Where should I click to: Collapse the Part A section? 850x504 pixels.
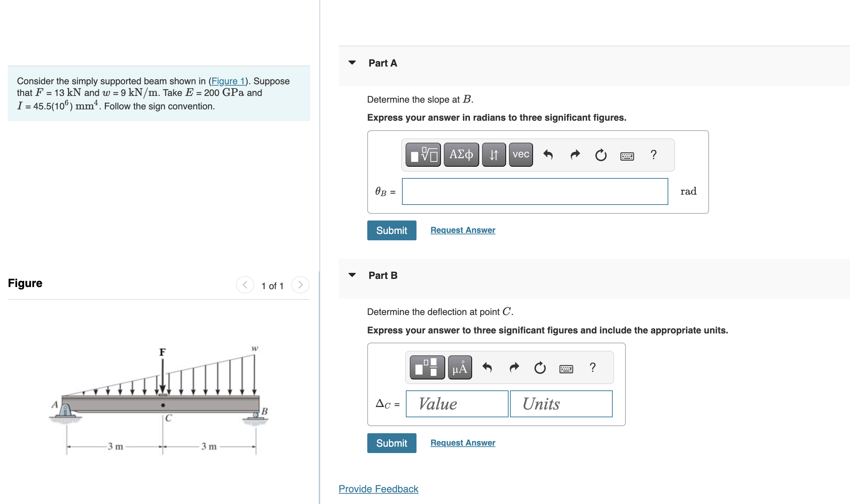coord(352,63)
